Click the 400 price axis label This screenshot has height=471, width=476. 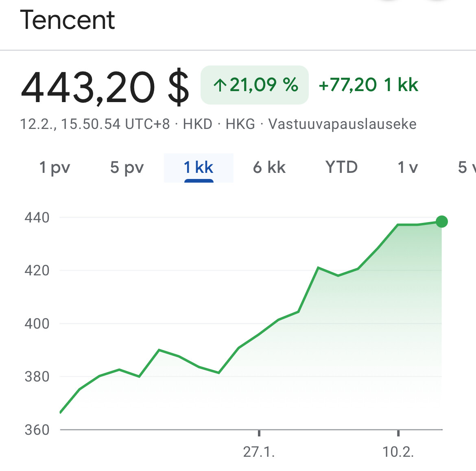point(37,324)
